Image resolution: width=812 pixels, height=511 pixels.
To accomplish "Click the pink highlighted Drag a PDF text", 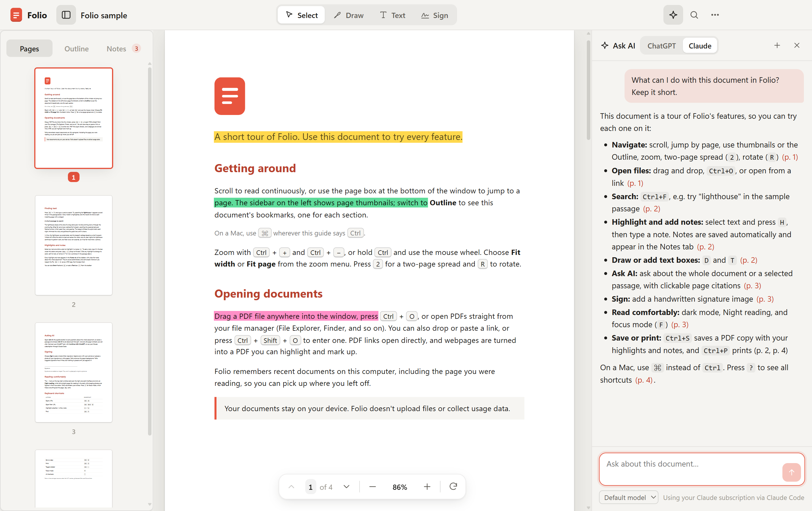I will click(x=296, y=316).
